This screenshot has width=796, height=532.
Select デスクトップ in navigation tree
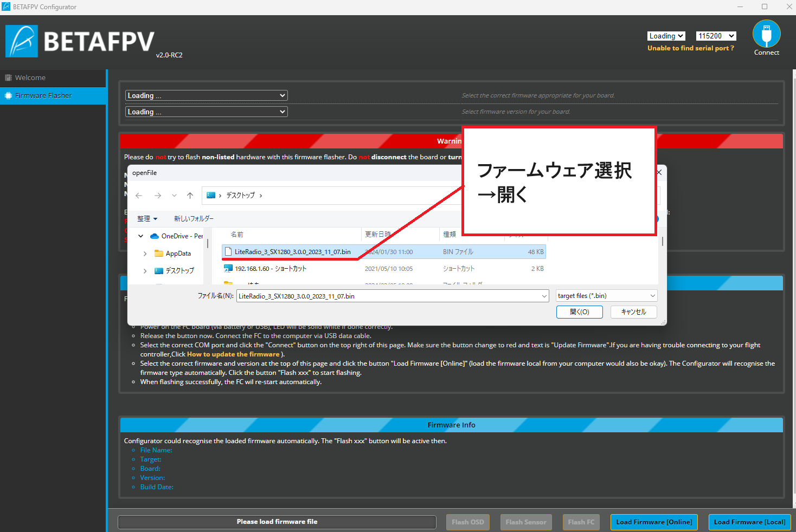[x=174, y=271]
